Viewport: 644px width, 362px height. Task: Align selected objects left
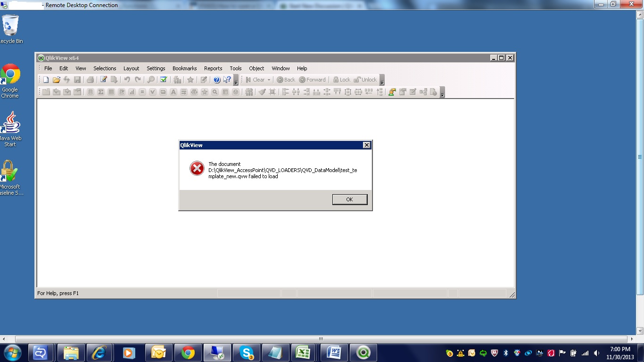(286, 92)
